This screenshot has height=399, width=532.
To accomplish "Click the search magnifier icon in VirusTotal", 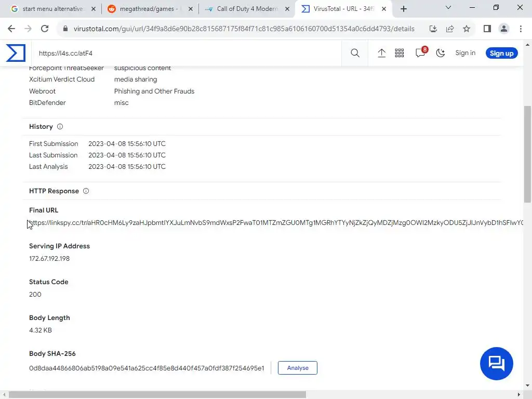I will coord(355,53).
